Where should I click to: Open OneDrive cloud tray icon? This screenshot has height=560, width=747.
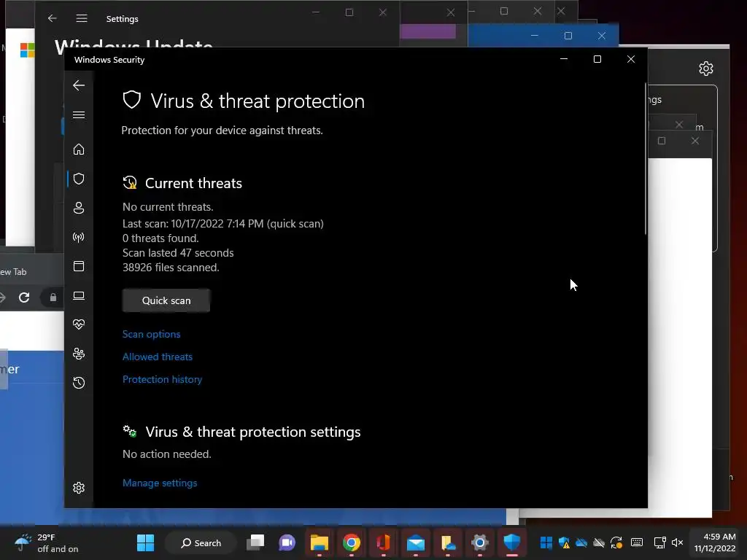point(581,542)
